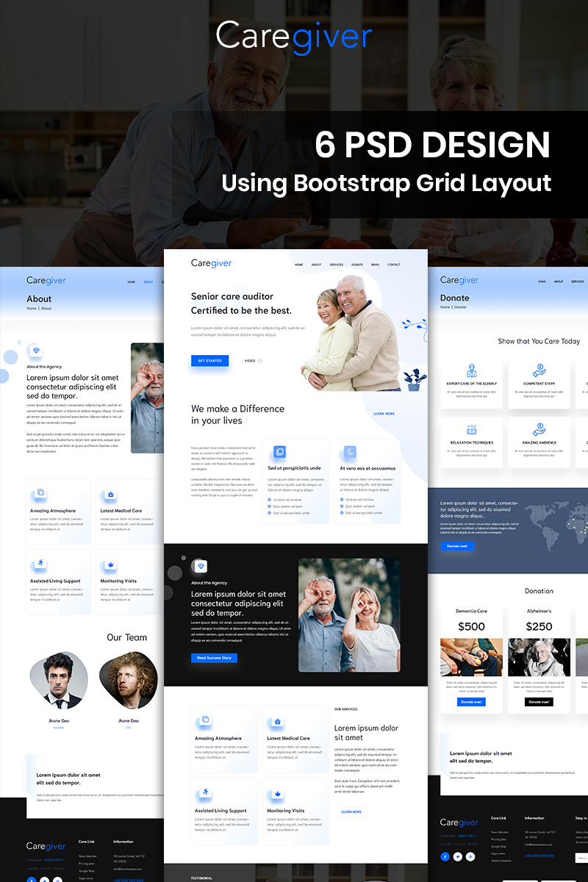The height and width of the screenshot is (882, 588).
Task: Open SERVICES in center page navigation
Action: 336,265
